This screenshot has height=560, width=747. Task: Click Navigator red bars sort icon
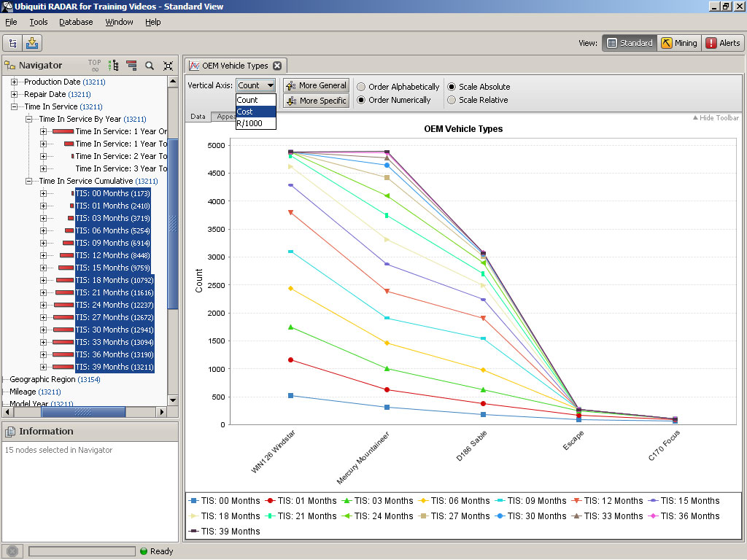coord(131,65)
